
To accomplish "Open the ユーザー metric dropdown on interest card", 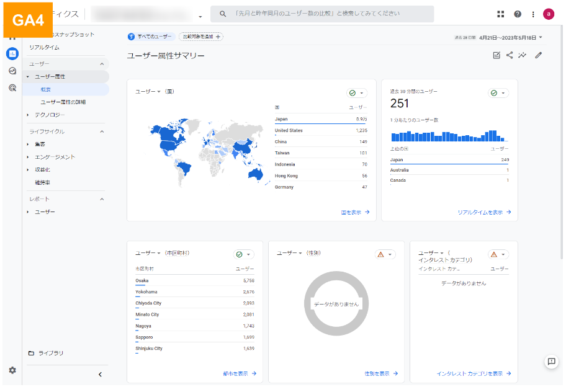I will click(431, 253).
